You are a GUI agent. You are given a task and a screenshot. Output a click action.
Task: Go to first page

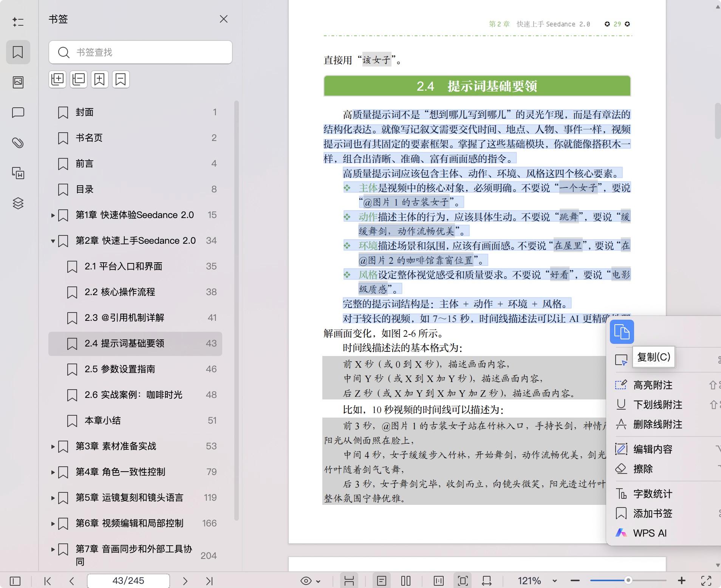point(48,581)
